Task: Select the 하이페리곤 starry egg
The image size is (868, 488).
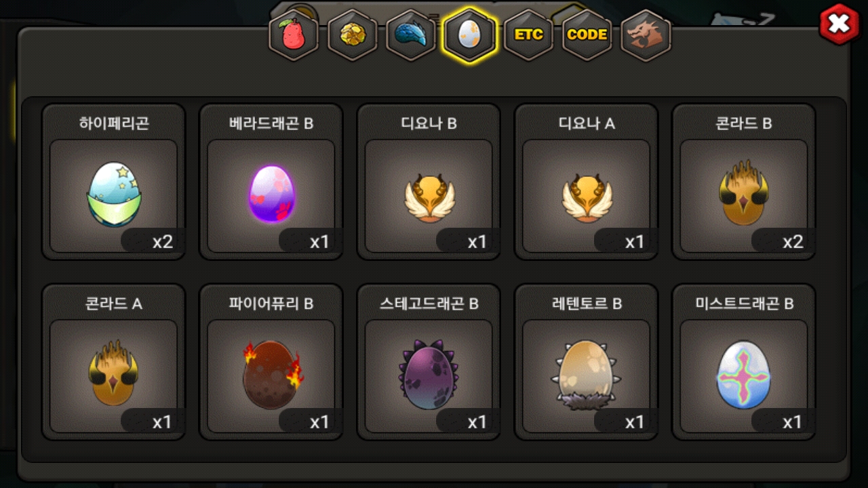Action: (114, 195)
